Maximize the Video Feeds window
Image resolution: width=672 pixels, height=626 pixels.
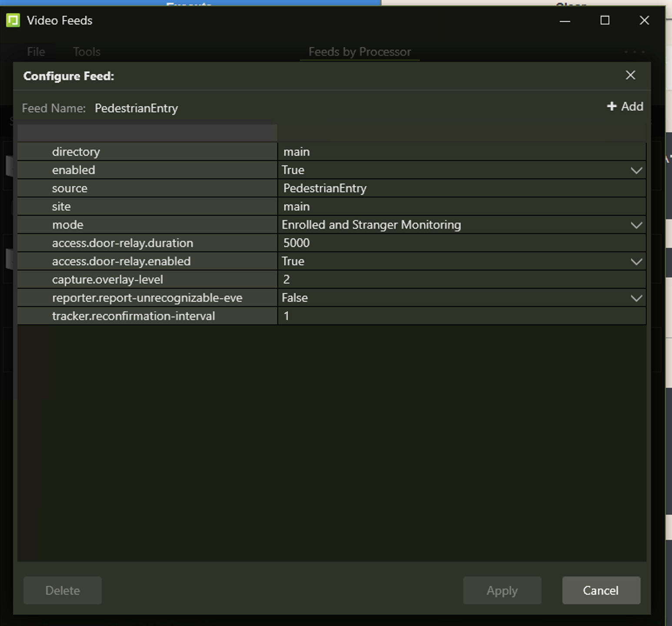pos(605,20)
